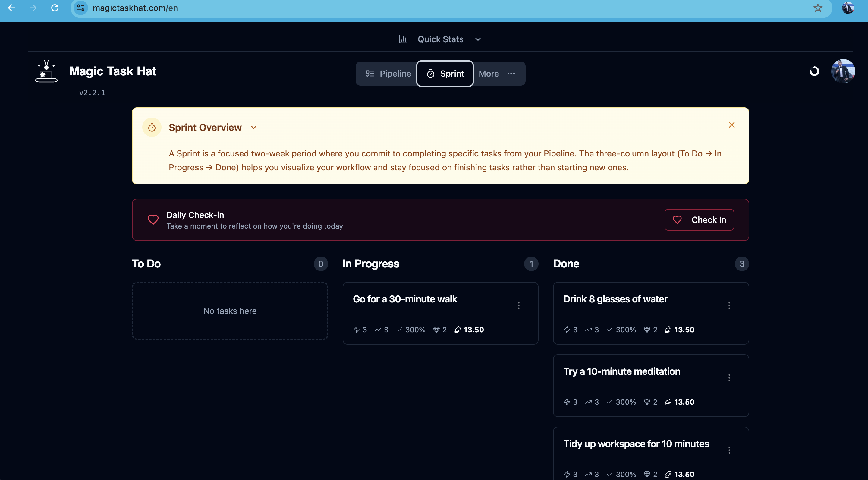The image size is (868, 480).
Task: Reload the page in the browser
Action: pyautogui.click(x=55, y=8)
